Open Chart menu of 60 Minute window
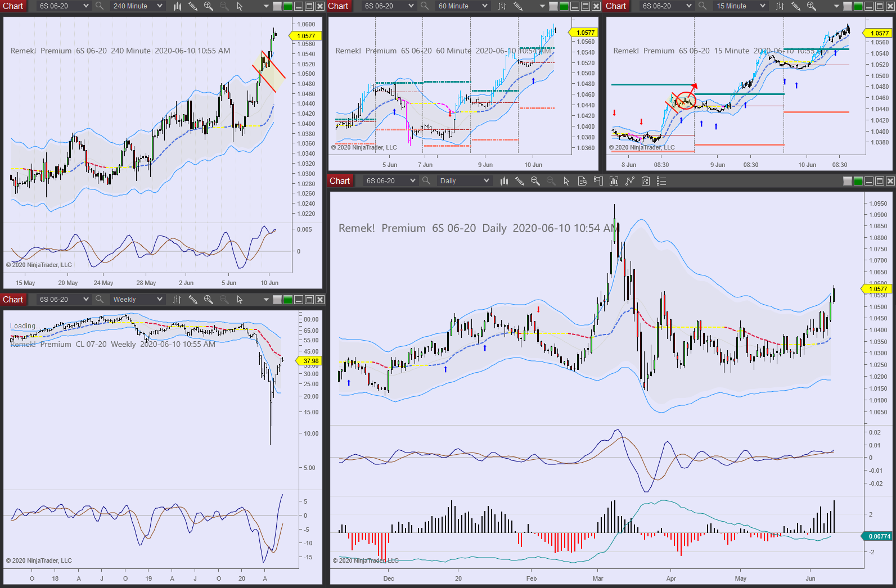 [x=339, y=6]
